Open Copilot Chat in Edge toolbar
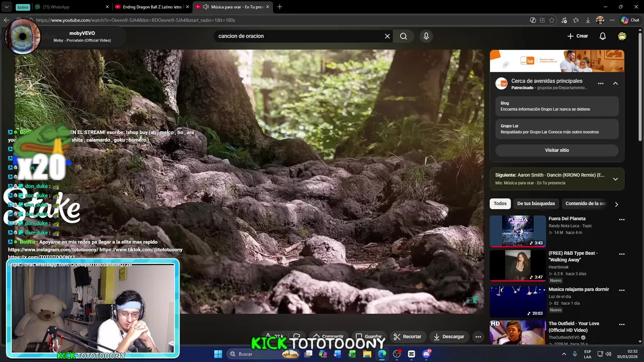The height and width of the screenshot is (362, 644). click(x=630, y=20)
